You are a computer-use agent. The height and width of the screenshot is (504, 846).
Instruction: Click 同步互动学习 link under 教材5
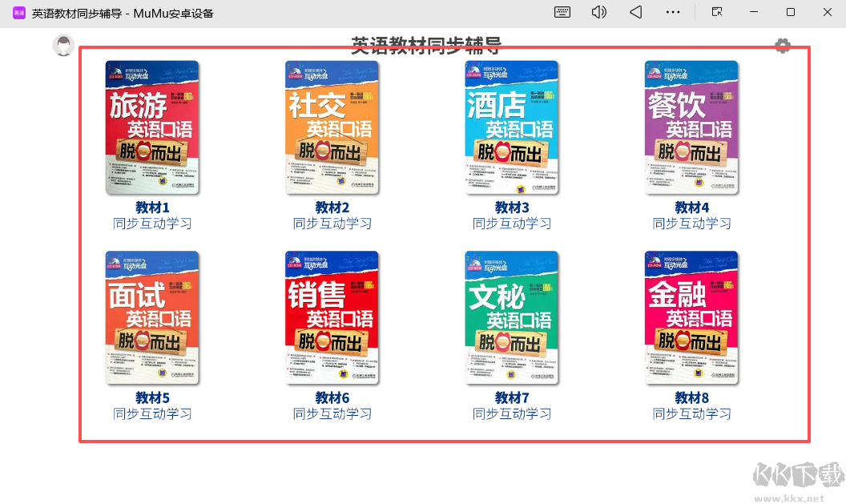(x=152, y=414)
